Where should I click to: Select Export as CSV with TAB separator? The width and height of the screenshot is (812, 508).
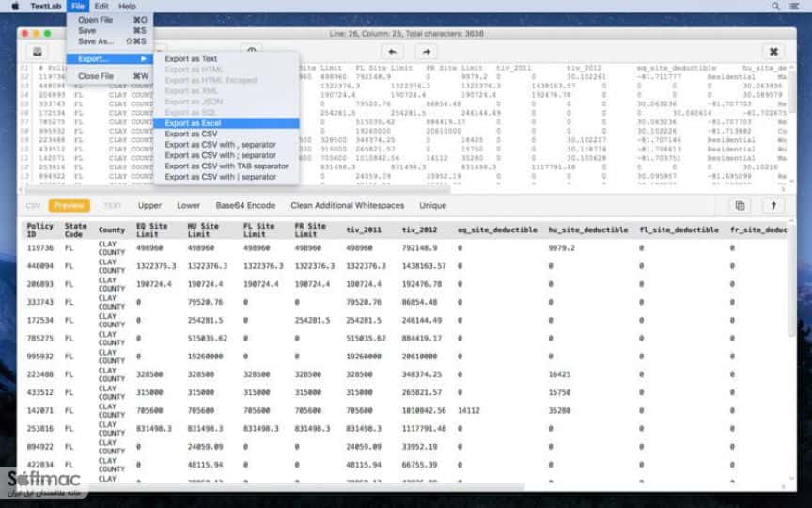click(226, 166)
